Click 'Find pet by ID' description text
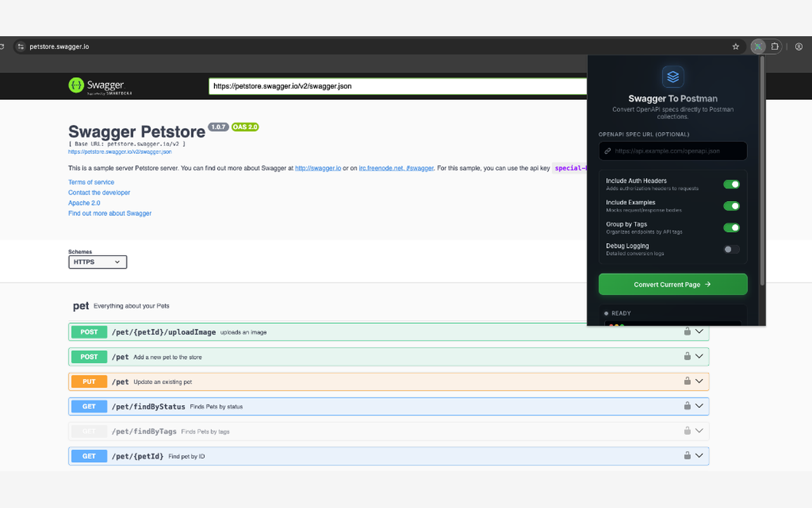812x508 pixels. coord(187,457)
